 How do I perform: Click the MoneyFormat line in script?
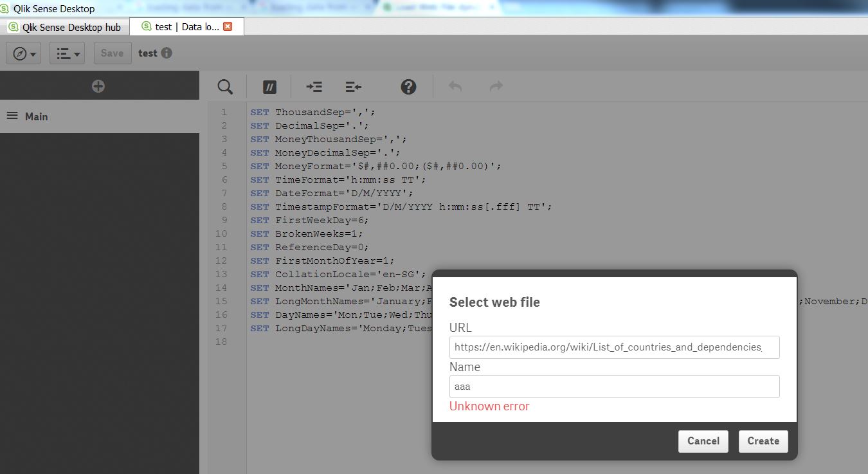[375, 166]
